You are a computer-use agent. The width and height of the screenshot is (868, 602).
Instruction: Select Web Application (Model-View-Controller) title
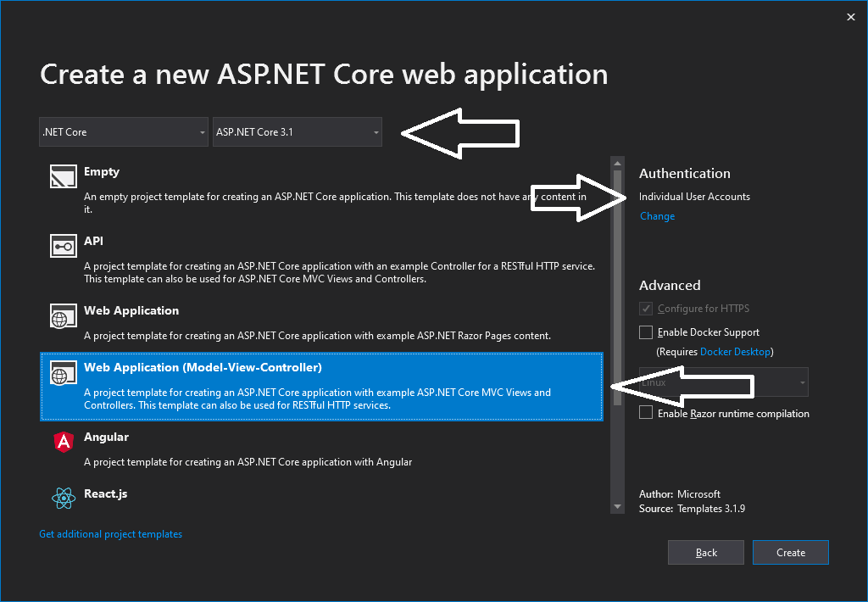[203, 367]
